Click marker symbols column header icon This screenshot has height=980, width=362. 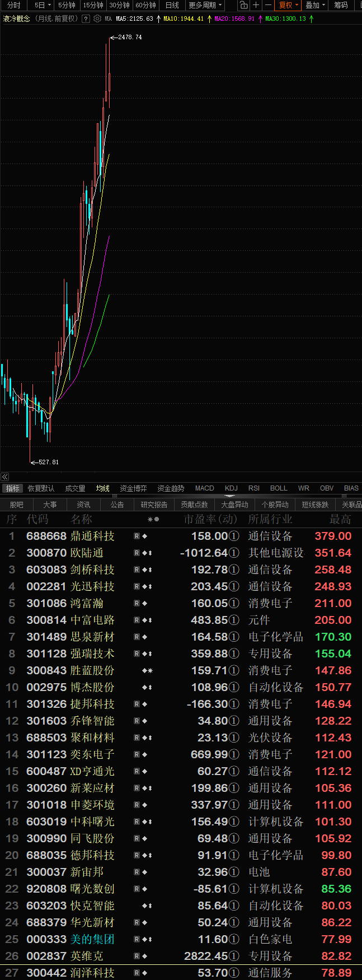[x=153, y=519]
